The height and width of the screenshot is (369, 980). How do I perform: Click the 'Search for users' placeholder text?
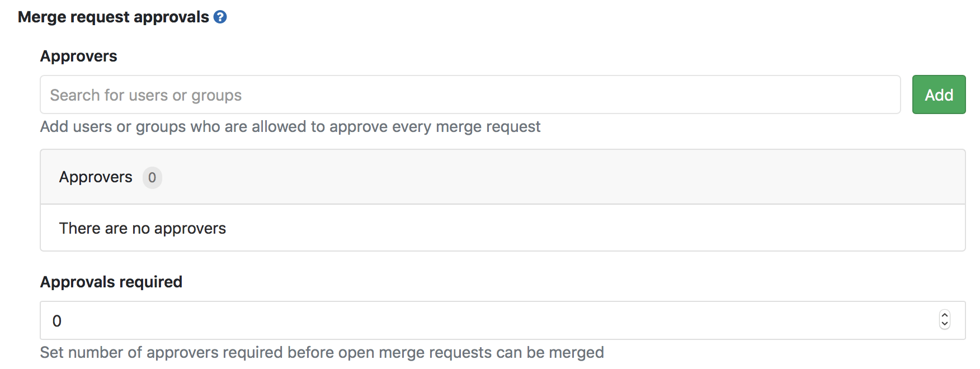(x=145, y=96)
